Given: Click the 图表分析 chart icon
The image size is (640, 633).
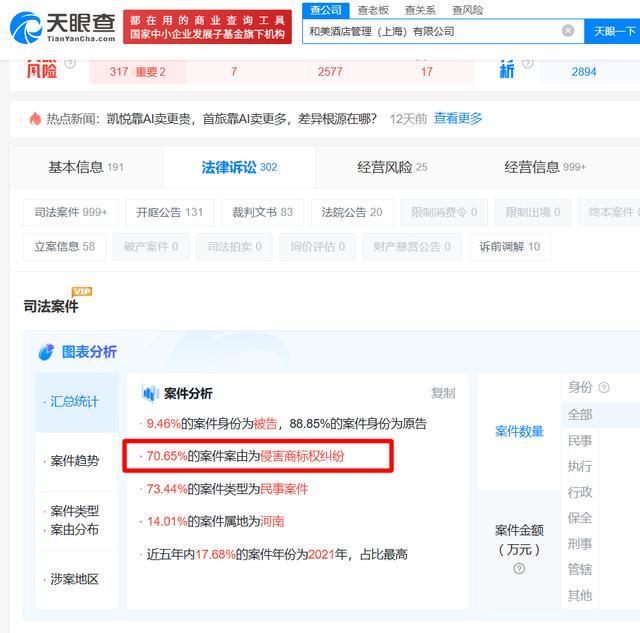Looking at the screenshot, I should 46,352.
